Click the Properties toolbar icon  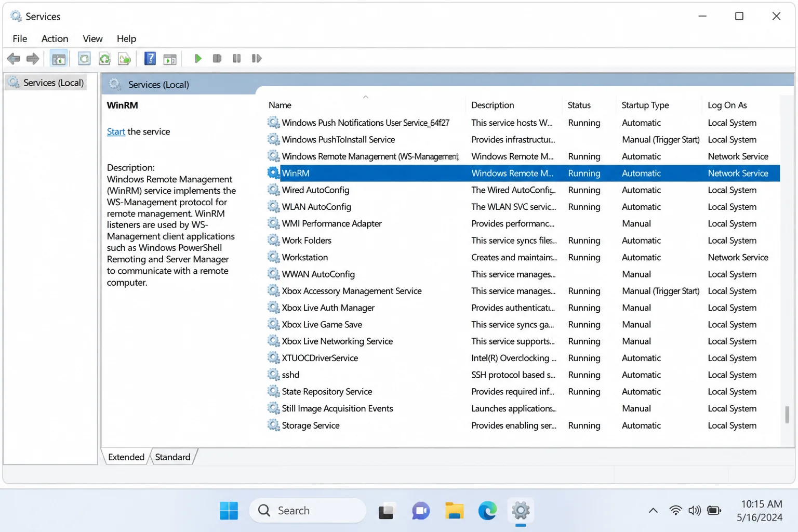tap(84, 59)
